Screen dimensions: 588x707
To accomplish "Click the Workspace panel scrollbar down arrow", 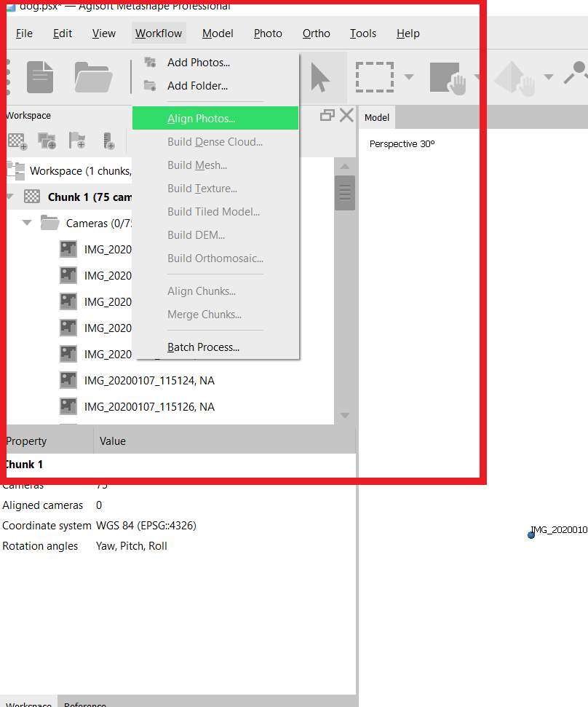I will point(345,415).
